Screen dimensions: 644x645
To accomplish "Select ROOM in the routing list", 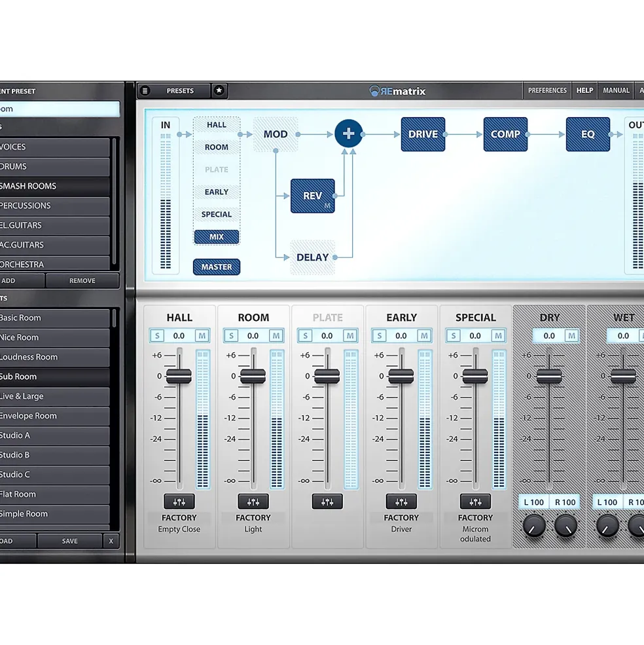I will [217, 147].
